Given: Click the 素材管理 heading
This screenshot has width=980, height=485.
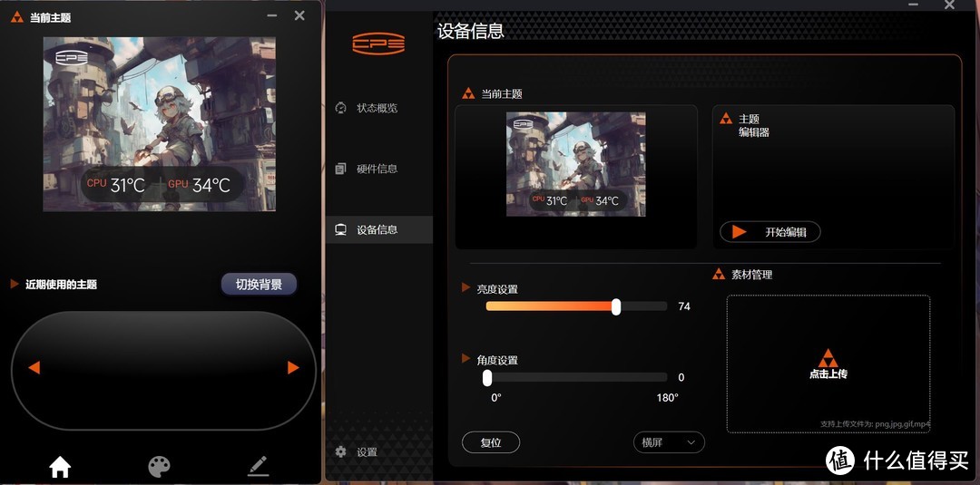Looking at the screenshot, I should [x=752, y=275].
